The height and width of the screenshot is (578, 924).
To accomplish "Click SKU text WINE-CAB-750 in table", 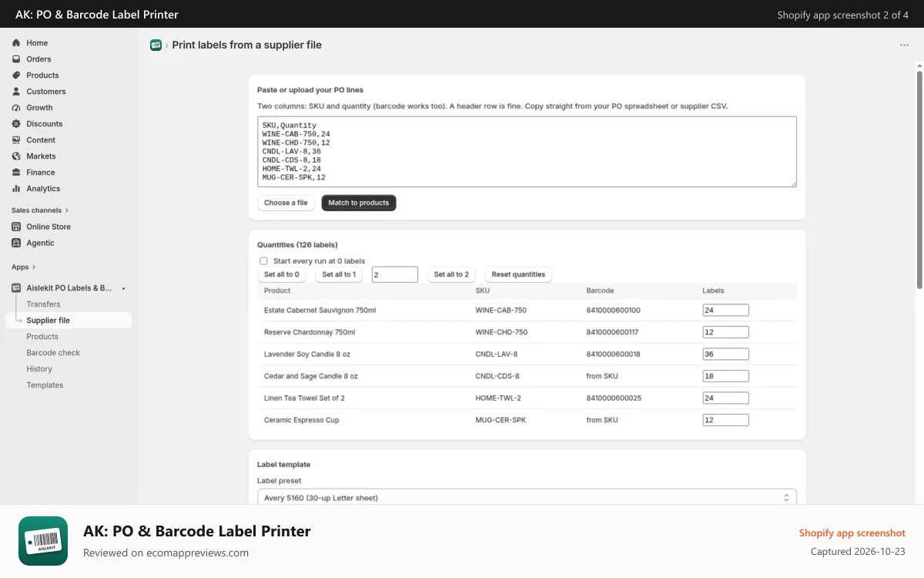I will pos(501,310).
